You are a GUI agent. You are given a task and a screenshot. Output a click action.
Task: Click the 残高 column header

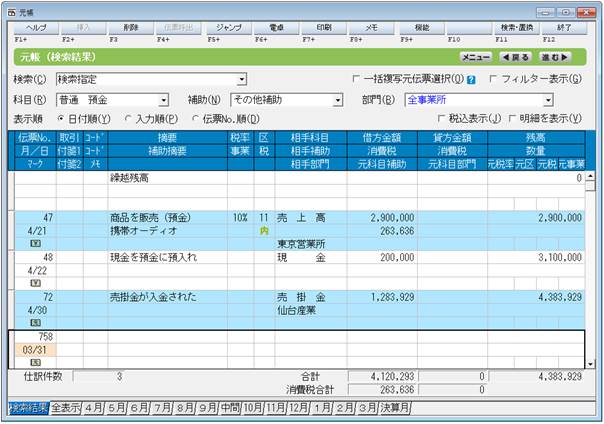click(536, 137)
